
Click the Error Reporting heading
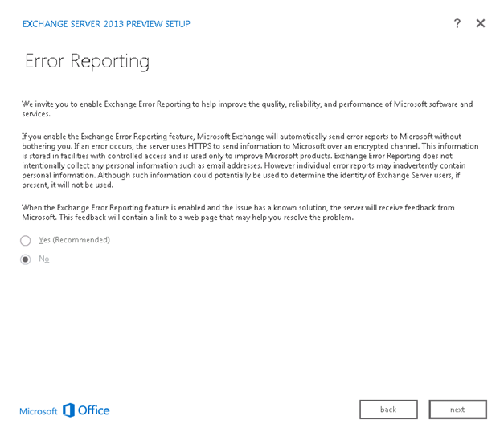87,61
